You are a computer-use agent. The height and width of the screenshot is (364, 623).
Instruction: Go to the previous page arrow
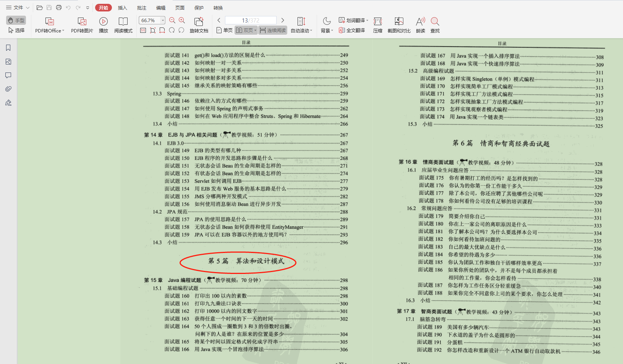[219, 20]
